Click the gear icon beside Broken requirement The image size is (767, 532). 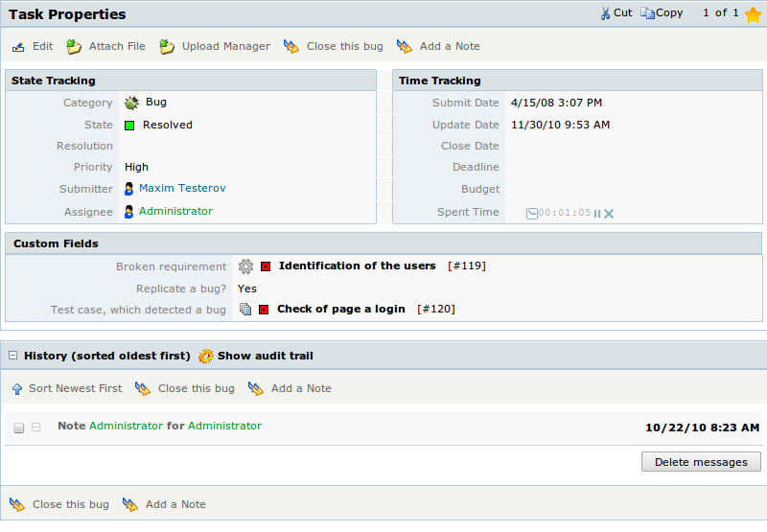pos(245,266)
